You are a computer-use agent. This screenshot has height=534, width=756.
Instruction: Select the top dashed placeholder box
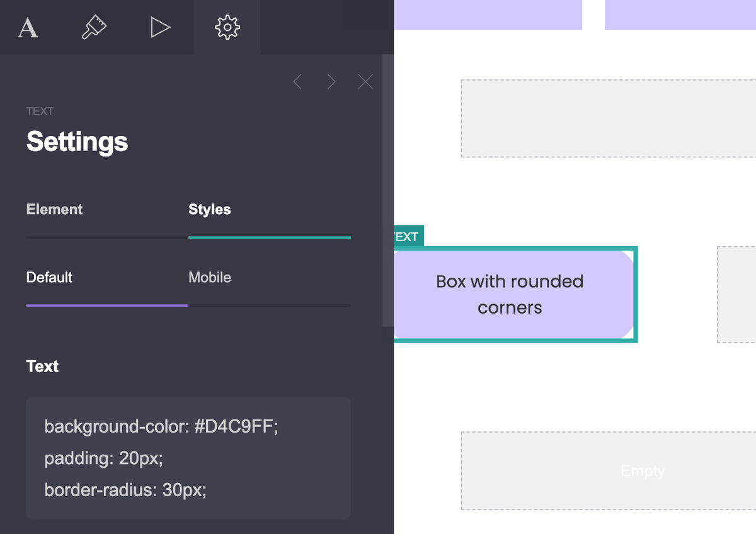click(x=608, y=118)
